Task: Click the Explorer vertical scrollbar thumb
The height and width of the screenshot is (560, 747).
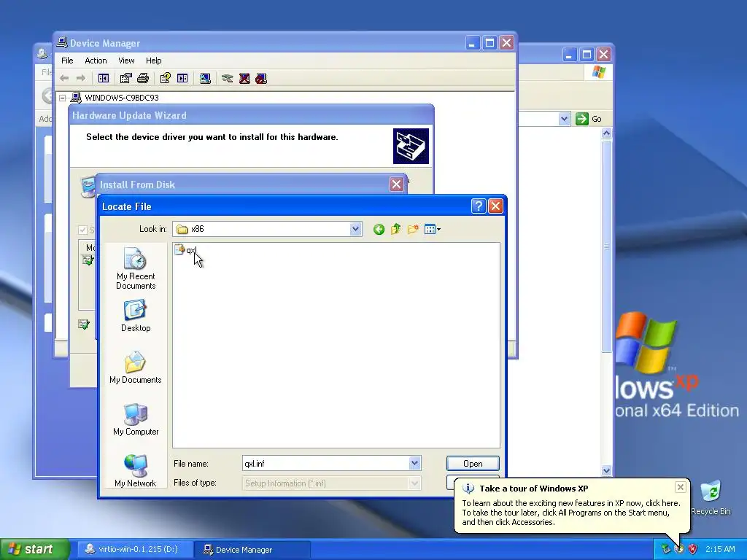Action: 606,246
